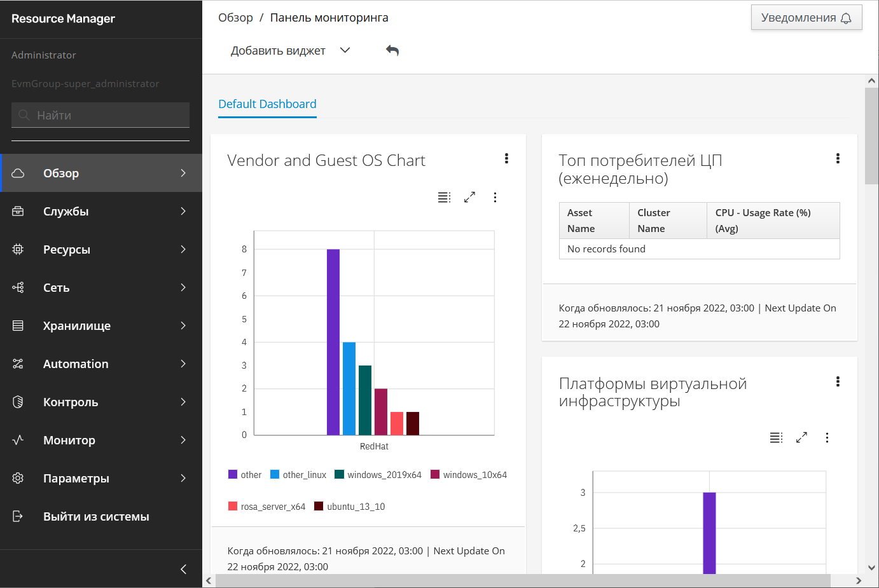
Task: Click Выйти из системы to log out
Action: (x=96, y=516)
